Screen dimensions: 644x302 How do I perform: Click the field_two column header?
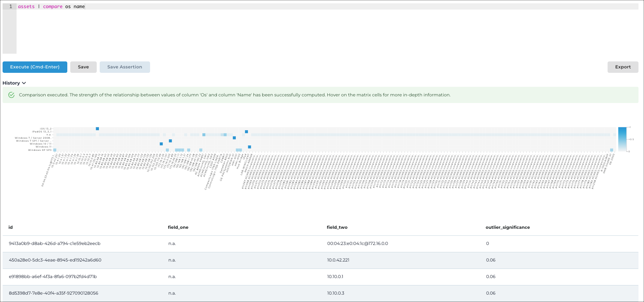click(x=337, y=227)
